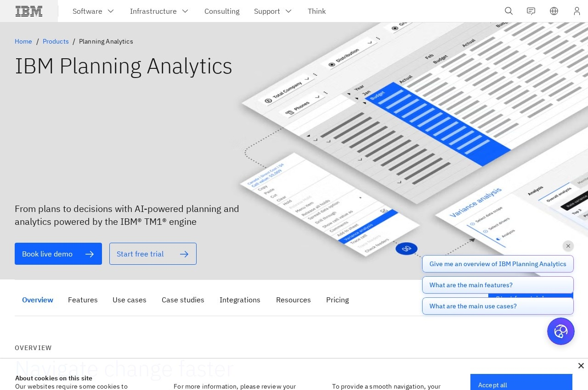Open the globe region selector icon
Screen dimensions: 588x390
coord(554,11)
